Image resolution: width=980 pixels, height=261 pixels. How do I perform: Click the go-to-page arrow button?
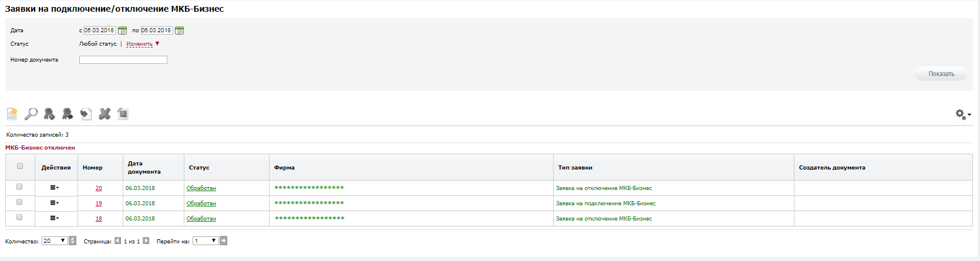click(224, 240)
